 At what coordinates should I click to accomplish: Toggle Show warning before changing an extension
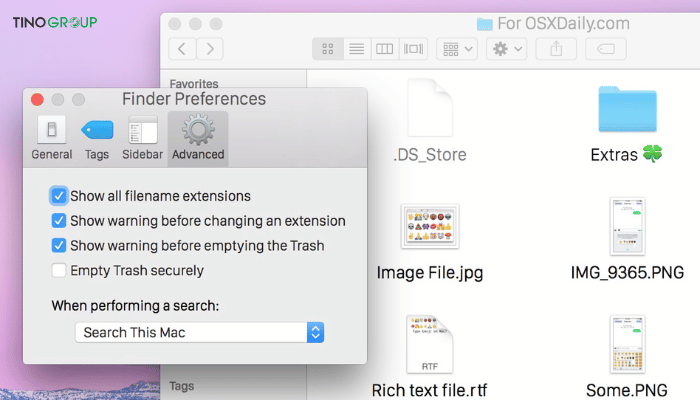pos(59,221)
